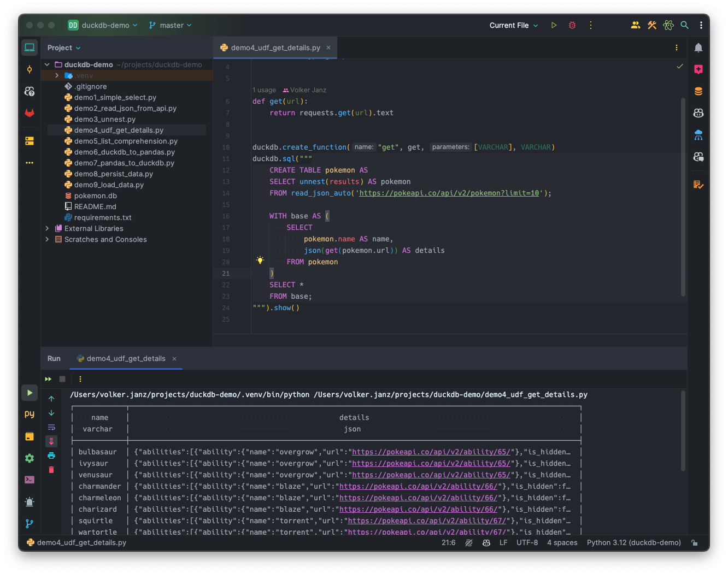This screenshot has height=574, width=728.
Task: Open the Database tool window
Action: tap(698, 91)
